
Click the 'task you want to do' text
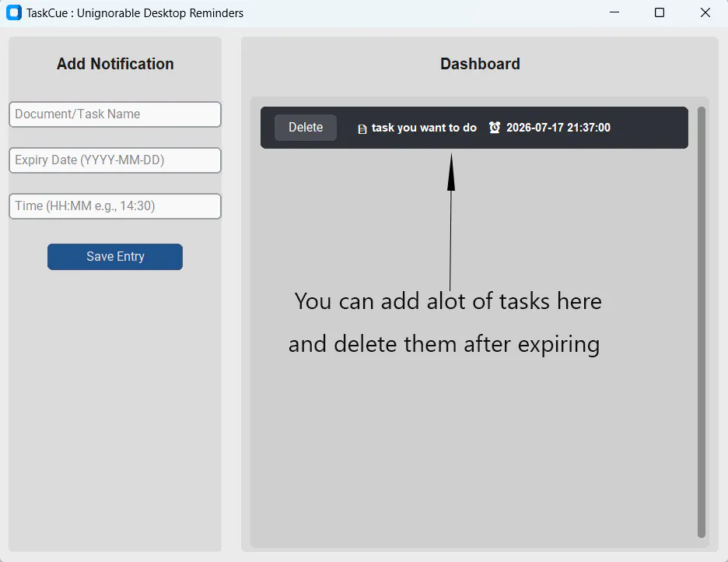[x=424, y=128]
